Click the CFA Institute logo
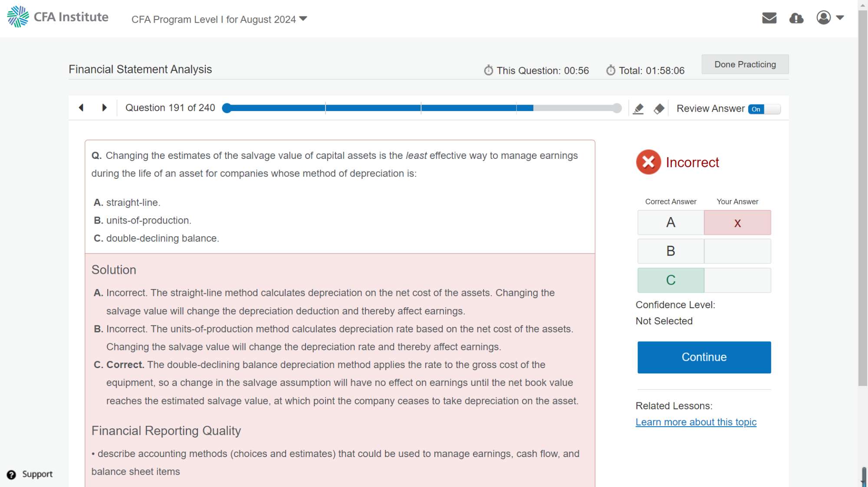 pyautogui.click(x=58, y=17)
